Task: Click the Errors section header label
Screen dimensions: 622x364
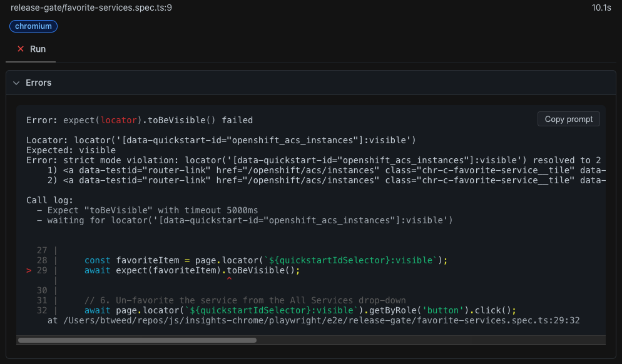Action: [x=38, y=83]
